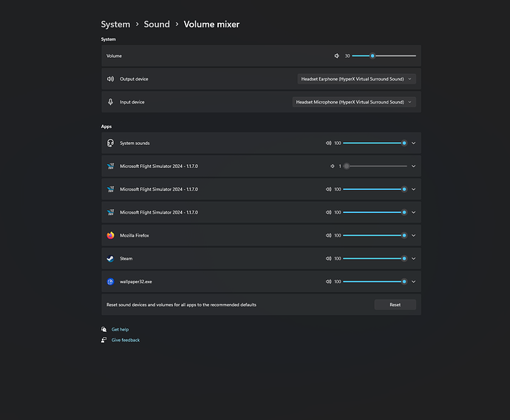Image resolution: width=510 pixels, height=420 pixels.
Task: Click the Mozilla Firefox app icon
Action: (x=110, y=235)
